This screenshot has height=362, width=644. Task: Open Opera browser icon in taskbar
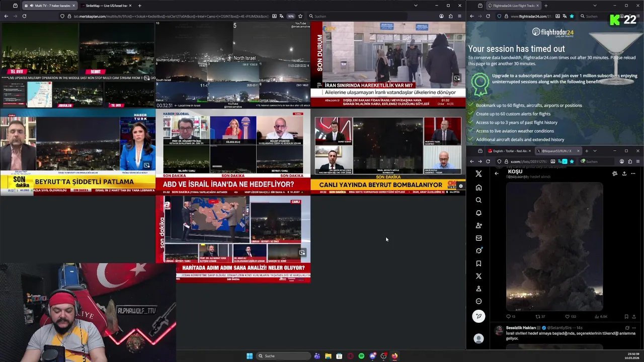pyautogui.click(x=350, y=356)
